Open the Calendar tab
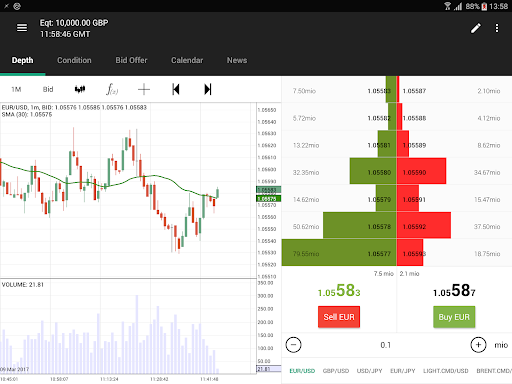 pyautogui.click(x=187, y=60)
